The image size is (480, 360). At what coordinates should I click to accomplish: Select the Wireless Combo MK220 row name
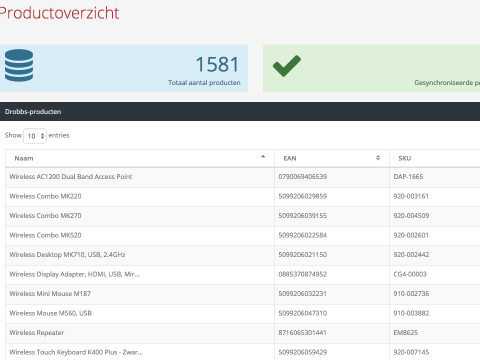coord(45,196)
